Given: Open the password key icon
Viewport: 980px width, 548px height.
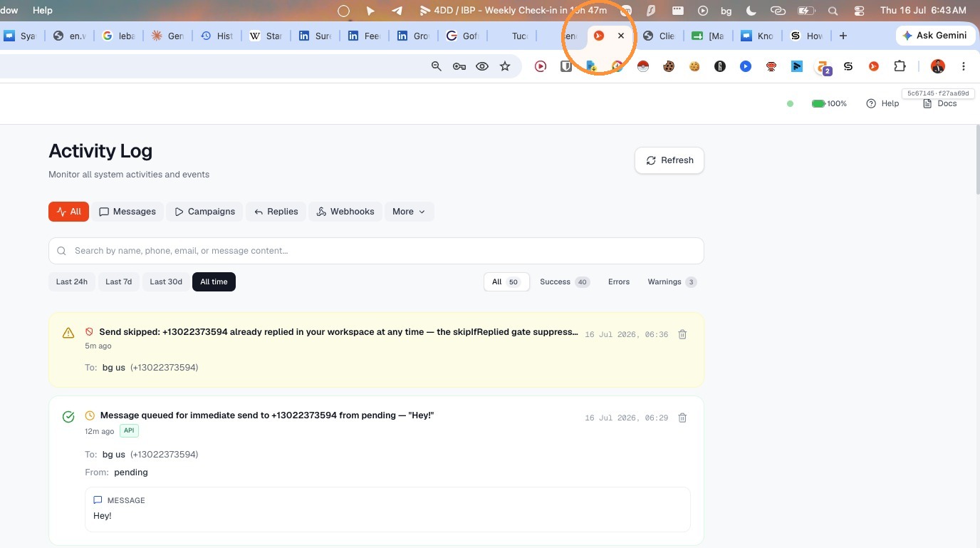Looking at the screenshot, I should click(x=459, y=66).
